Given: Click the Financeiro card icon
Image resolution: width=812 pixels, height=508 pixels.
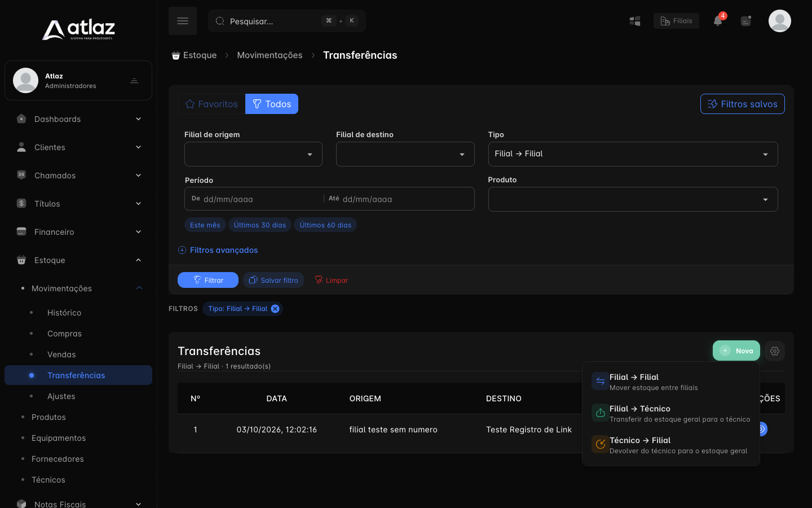Looking at the screenshot, I should (21, 231).
